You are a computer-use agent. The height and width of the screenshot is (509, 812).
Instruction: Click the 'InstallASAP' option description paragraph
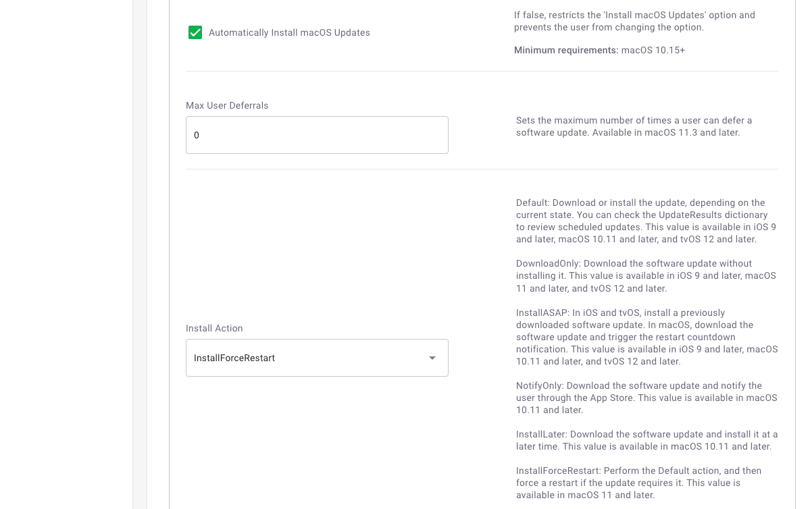pyautogui.click(x=646, y=337)
